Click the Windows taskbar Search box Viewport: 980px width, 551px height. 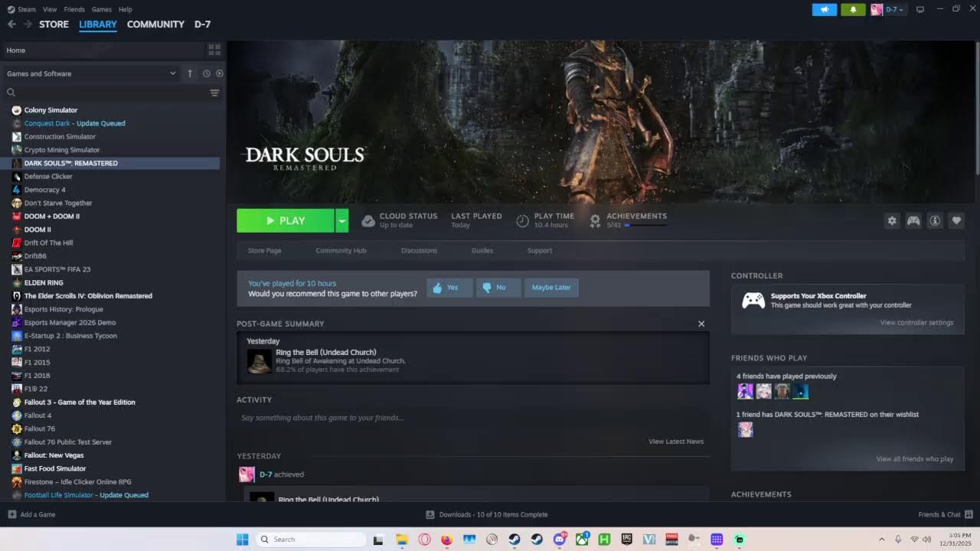click(x=311, y=540)
